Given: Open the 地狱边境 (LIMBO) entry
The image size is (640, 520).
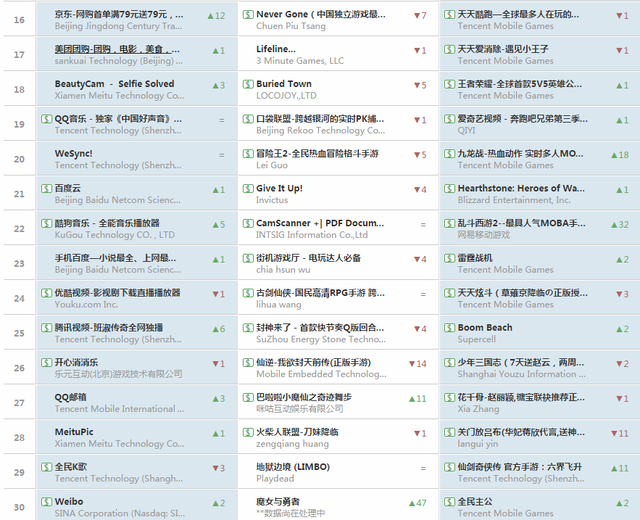Looking at the screenshot, I should 293,467.
